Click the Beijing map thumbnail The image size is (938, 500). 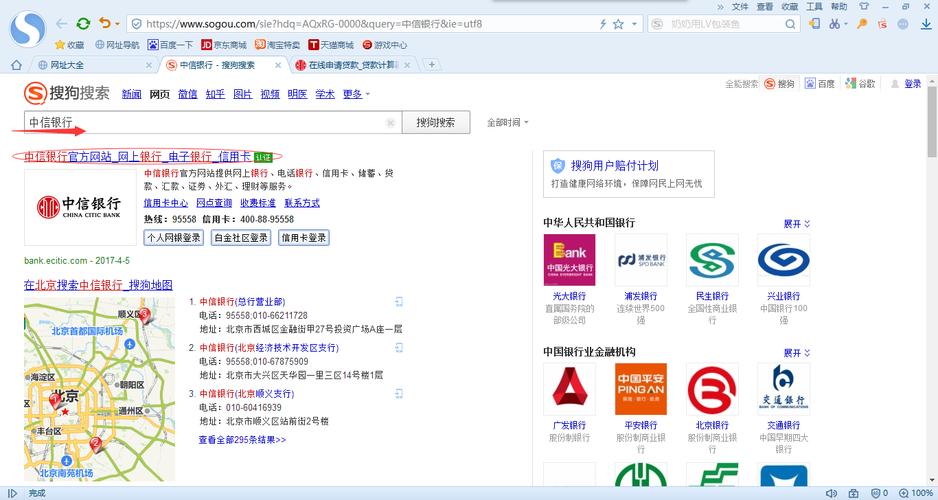click(x=99, y=389)
